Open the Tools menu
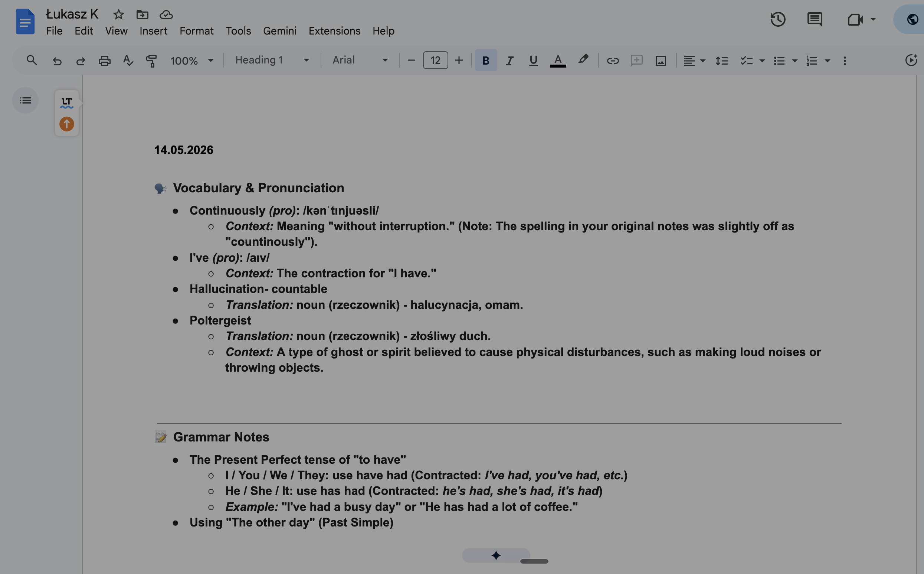The height and width of the screenshot is (574, 924). tap(238, 31)
